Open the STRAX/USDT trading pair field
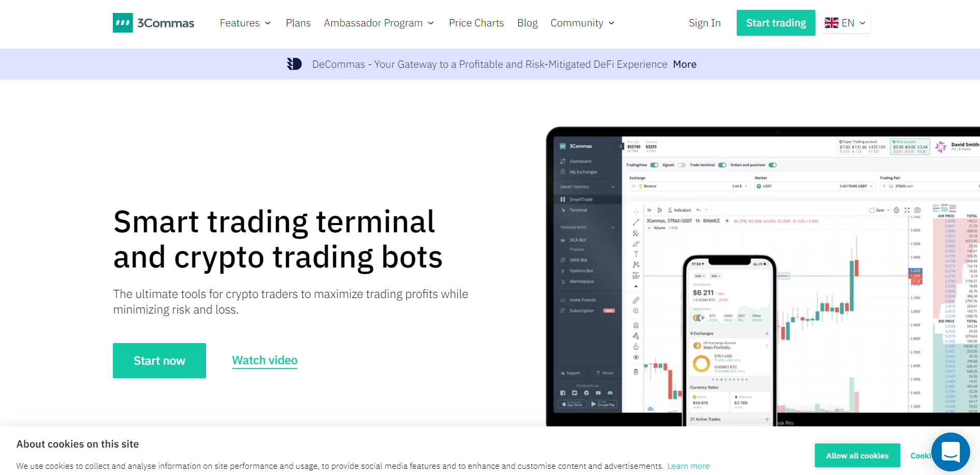 (930, 186)
